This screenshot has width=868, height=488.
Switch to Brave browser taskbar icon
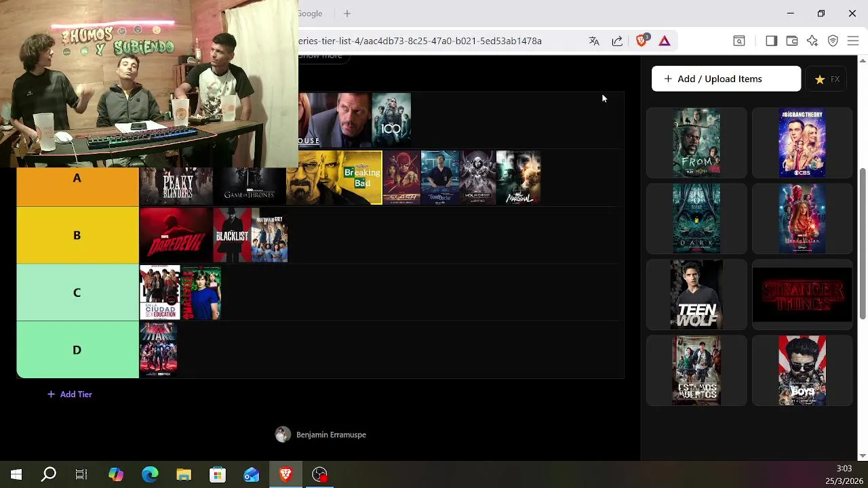[285, 474]
